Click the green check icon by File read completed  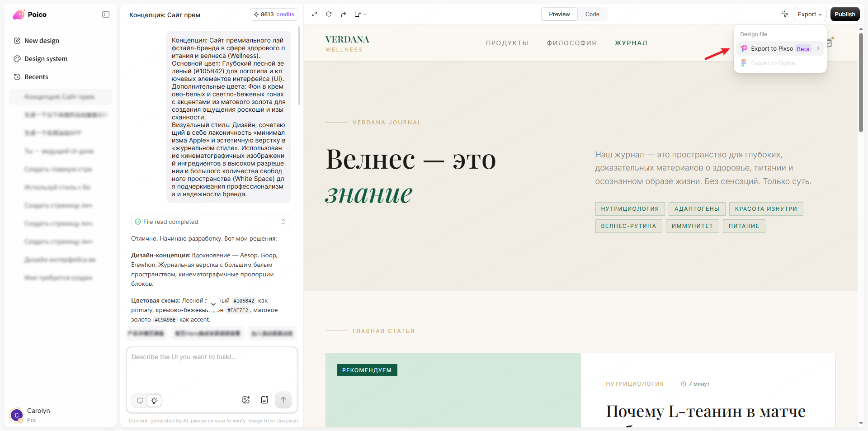coord(138,222)
